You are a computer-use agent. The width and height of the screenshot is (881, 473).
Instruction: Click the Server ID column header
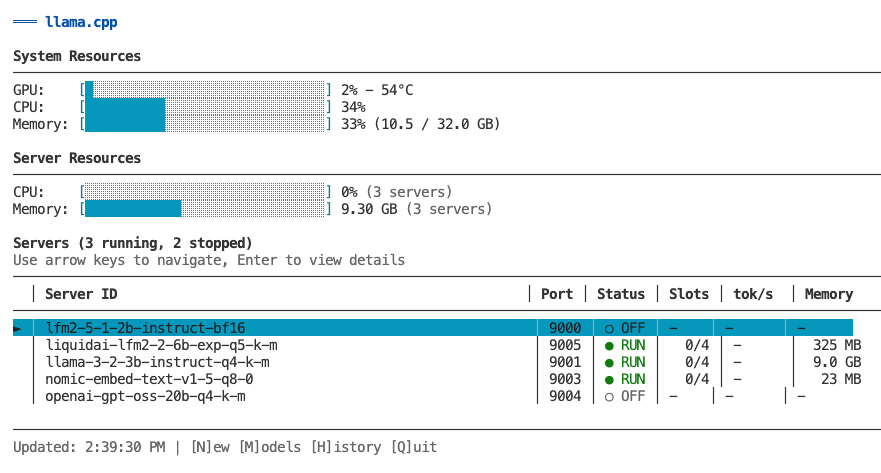pos(81,294)
